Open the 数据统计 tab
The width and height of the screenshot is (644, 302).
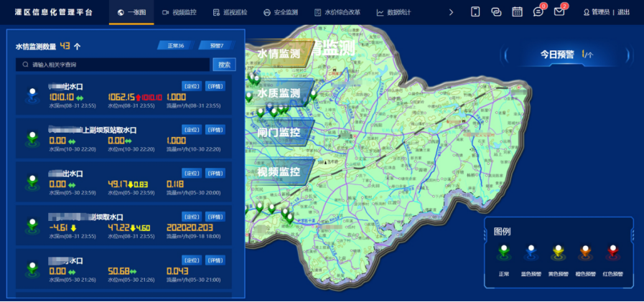pos(393,12)
